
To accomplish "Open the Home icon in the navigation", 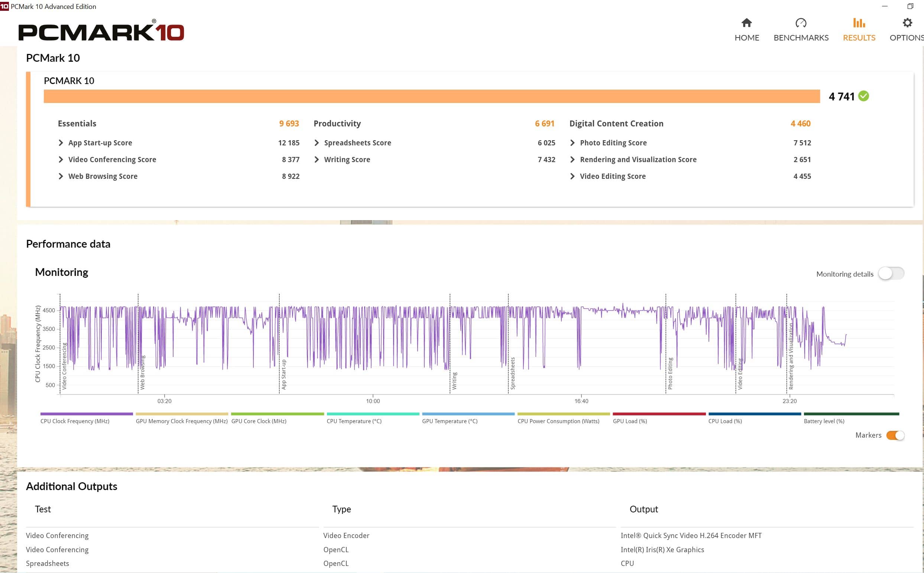I will (x=746, y=23).
